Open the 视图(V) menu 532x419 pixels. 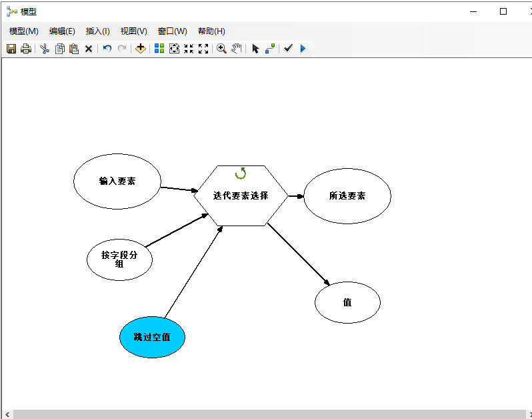pyautogui.click(x=134, y=31)
